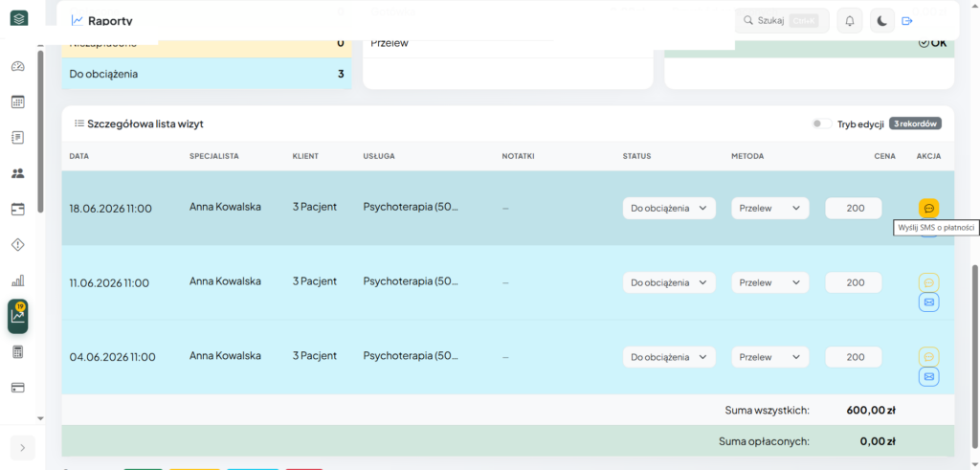
Task: Click the date 18.06.2026 11:00
Action: coord(111,209)
